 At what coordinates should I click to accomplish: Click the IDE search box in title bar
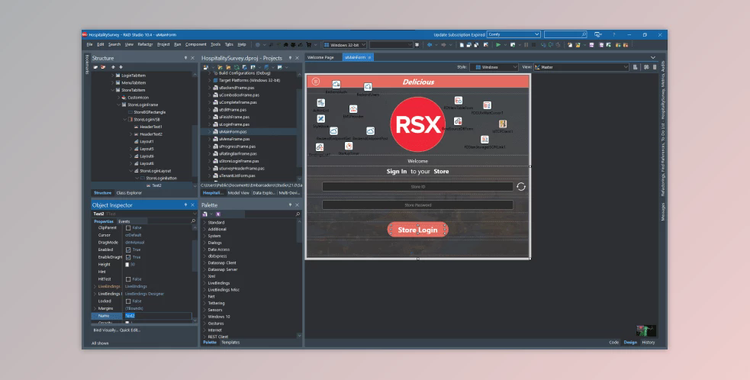(565, 34)
